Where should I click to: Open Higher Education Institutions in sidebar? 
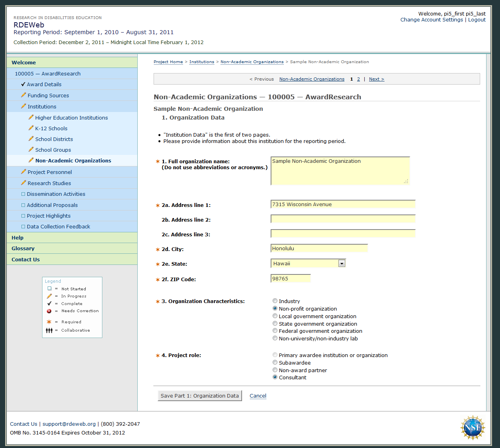tap(71, 118)
